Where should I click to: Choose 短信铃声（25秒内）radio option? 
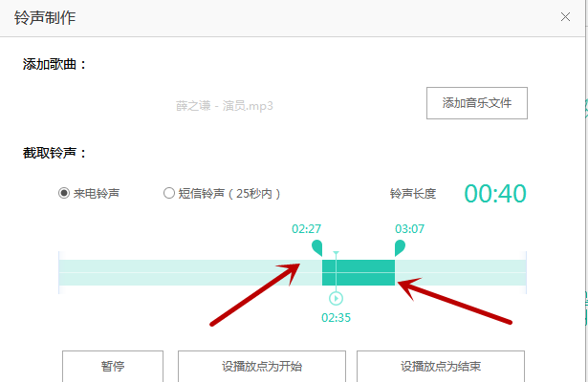click(x=169, y=193)
